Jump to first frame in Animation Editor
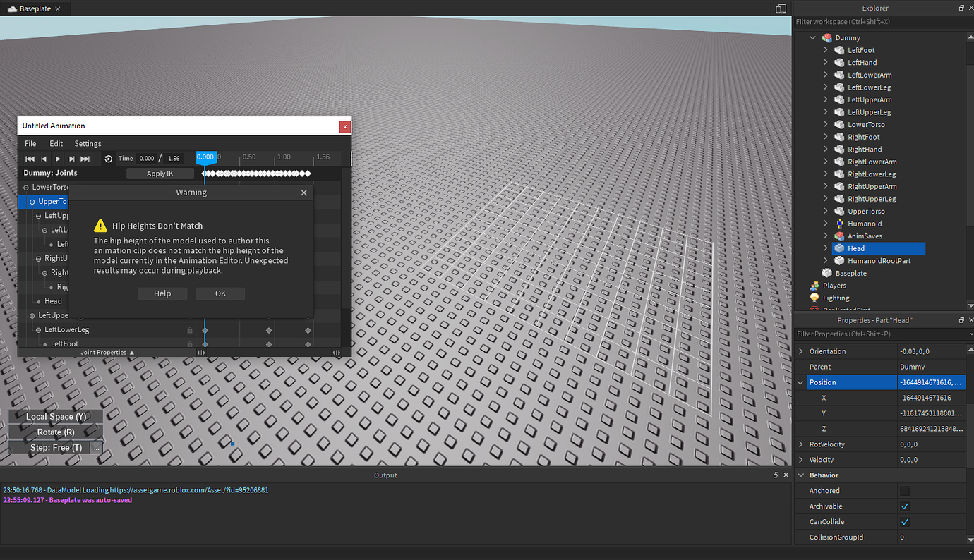The width and height of the screenshot is (974, 560). [30, 159]
